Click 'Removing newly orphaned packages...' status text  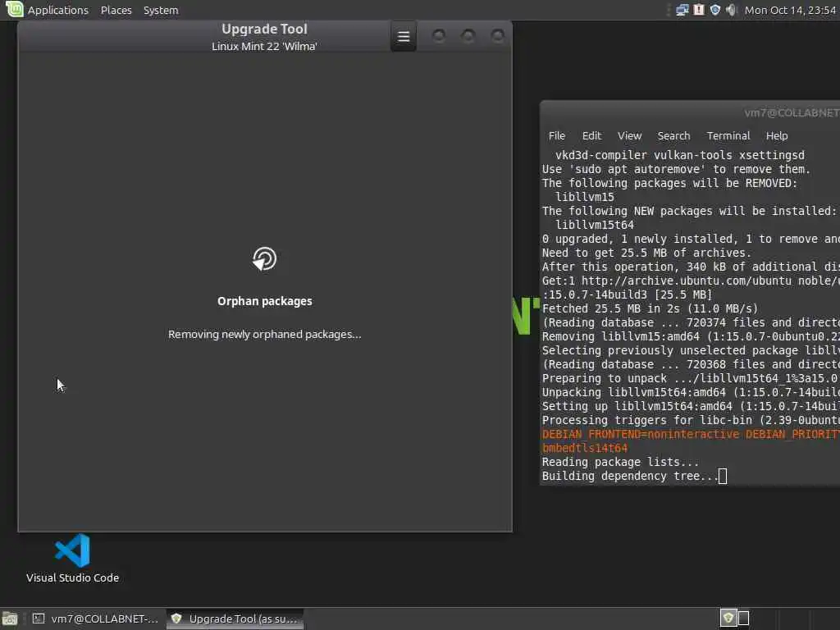(x=265, y=335)
